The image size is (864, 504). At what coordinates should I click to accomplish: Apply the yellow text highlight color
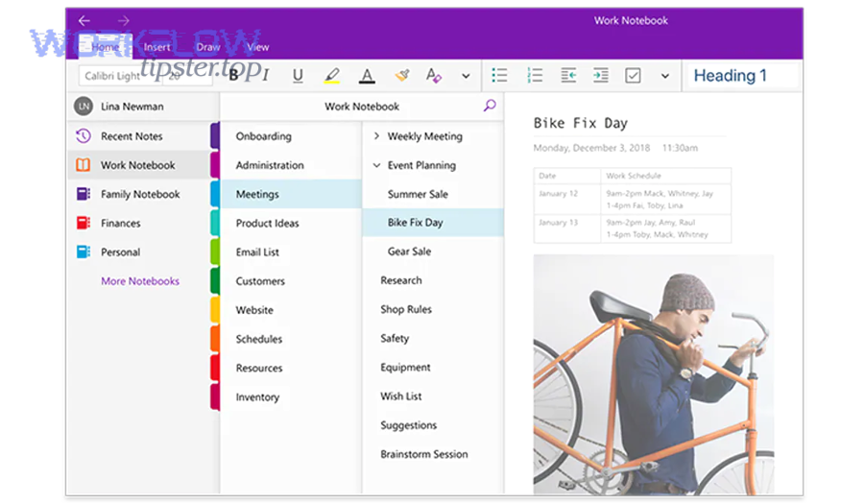[332, 76]
